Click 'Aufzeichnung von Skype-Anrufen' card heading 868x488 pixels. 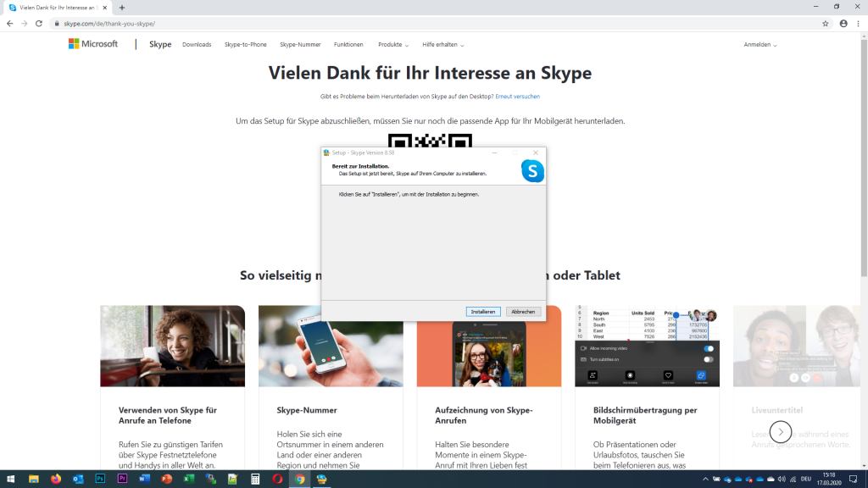484,415
